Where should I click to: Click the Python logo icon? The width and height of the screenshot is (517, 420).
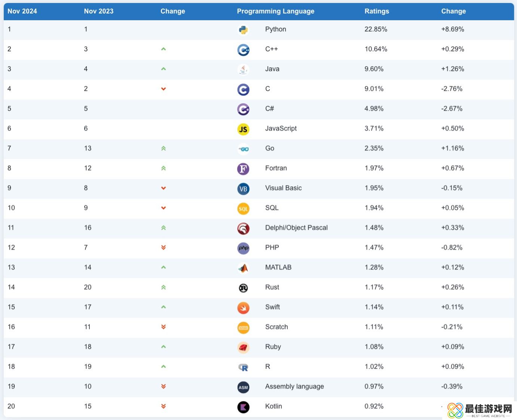[x=243, y=30]
